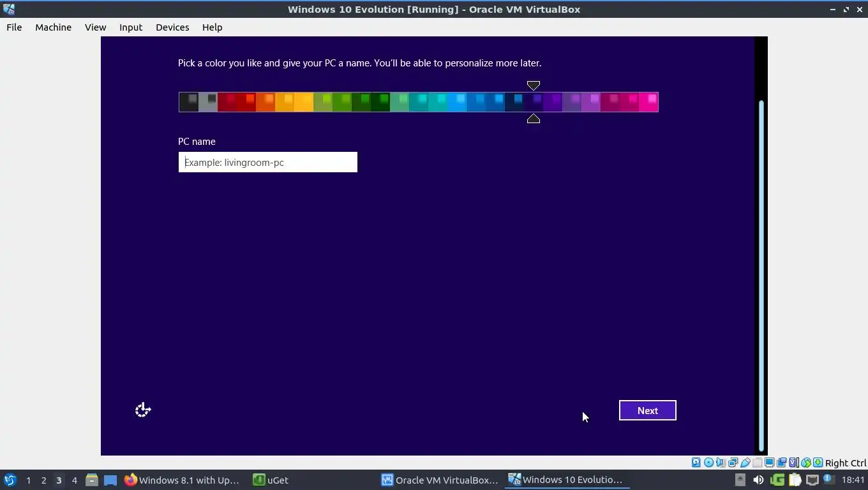Switch to workspace 1
This screenshot has height=490, width=868.
[x=28, y=480]
